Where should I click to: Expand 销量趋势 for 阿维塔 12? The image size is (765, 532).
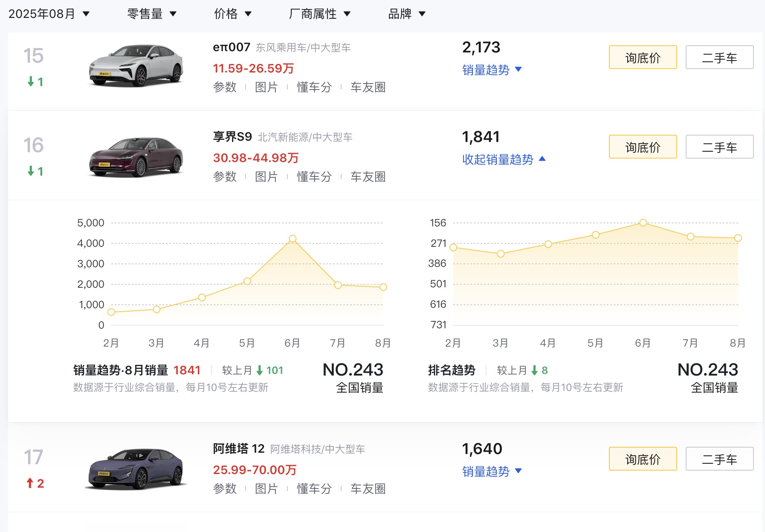pyautogui.click(x=492, y=471)
